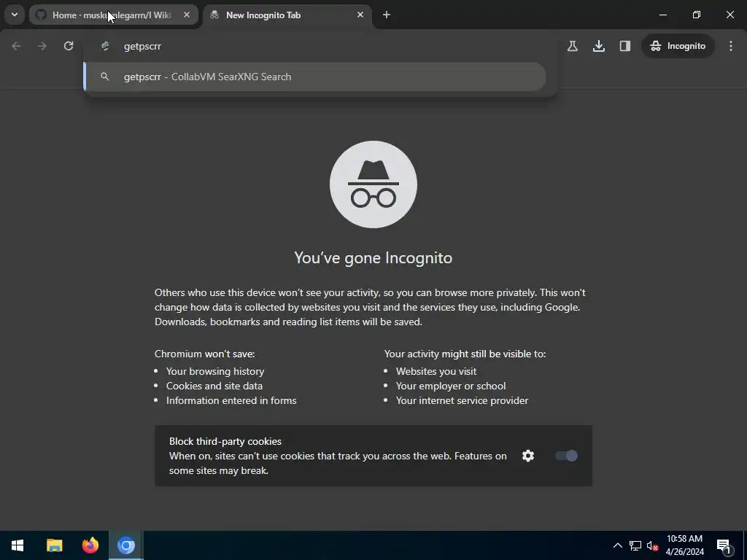Click the "Block third-party cookies" title
The height and width of the screenshot is (560, 747).
(x=225, y=441)
